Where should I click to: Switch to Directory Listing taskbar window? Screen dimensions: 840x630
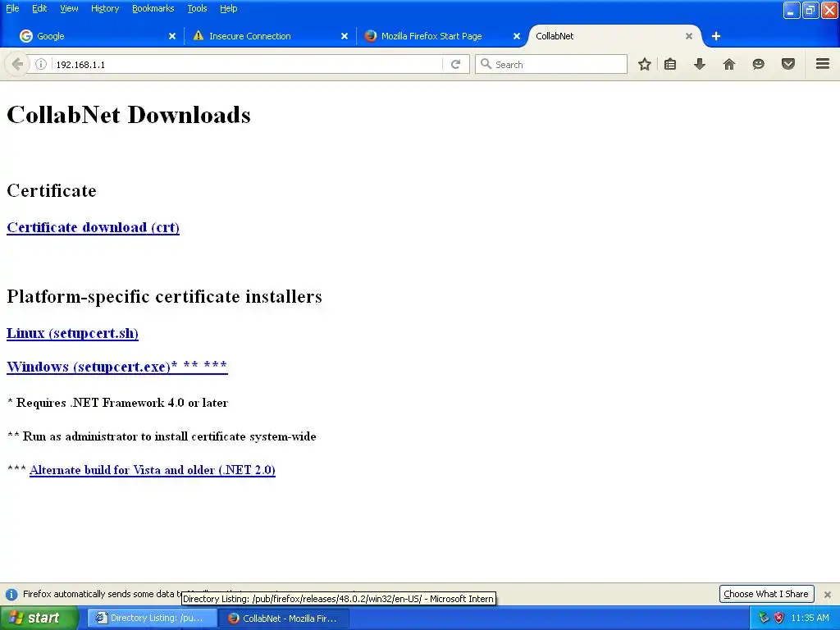coord(152,618)
